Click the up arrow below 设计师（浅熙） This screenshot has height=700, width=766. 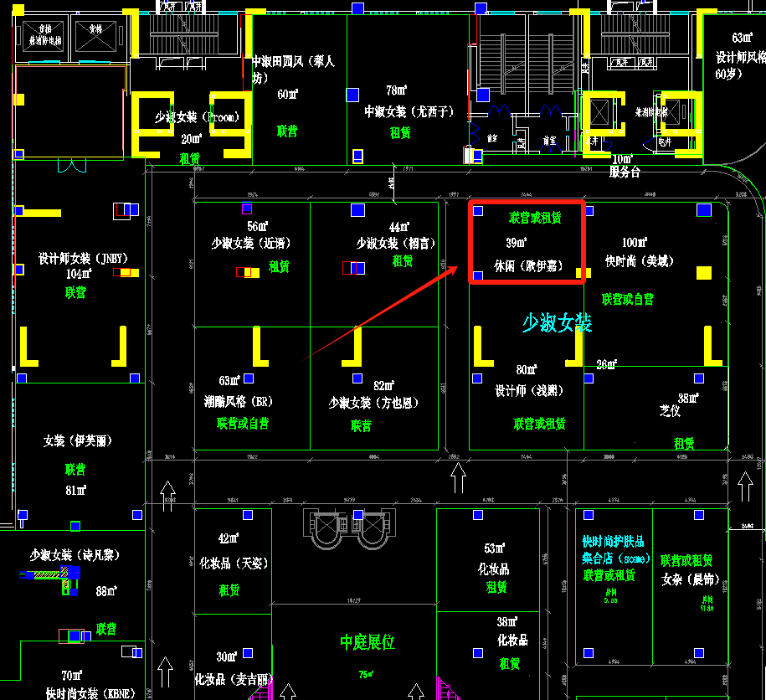[458, 479]
